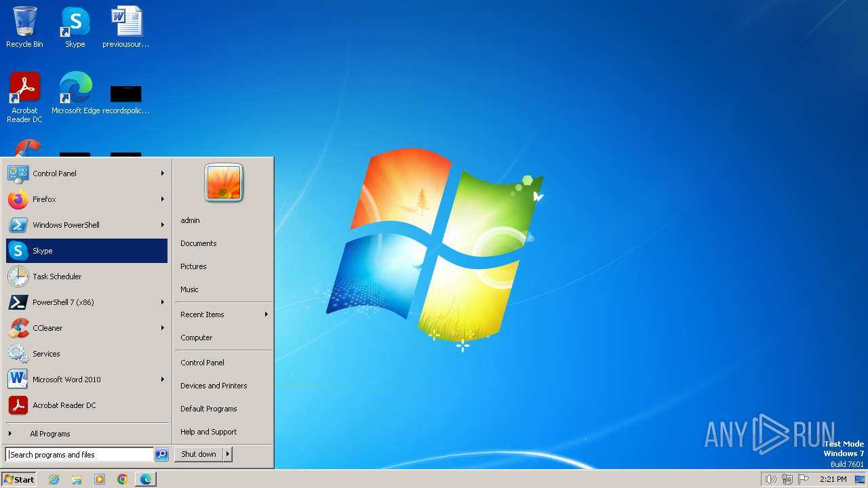Click the Skype icon in Start menu
Image resolution: width=868 pixels, height=488 pixels.
coord(18,251)
